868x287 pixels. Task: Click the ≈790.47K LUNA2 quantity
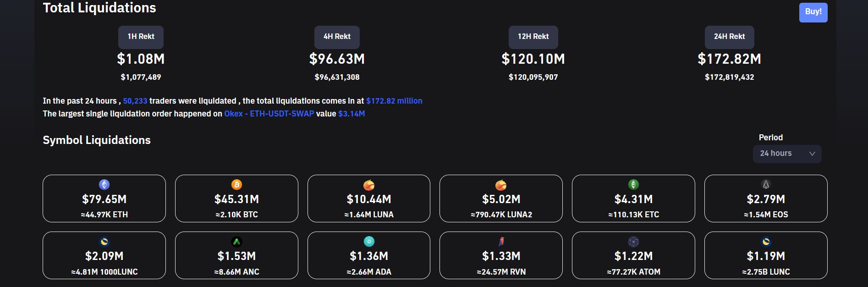point(501,215)
